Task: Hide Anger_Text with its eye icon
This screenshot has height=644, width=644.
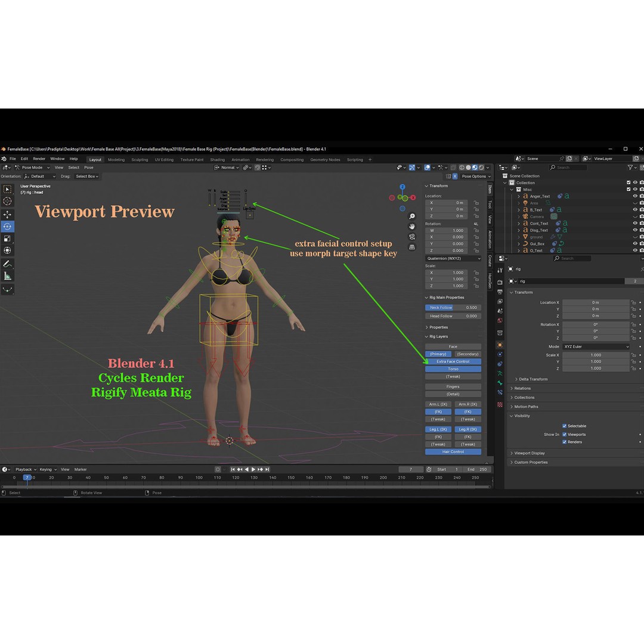Action: (x=635, y=196)
